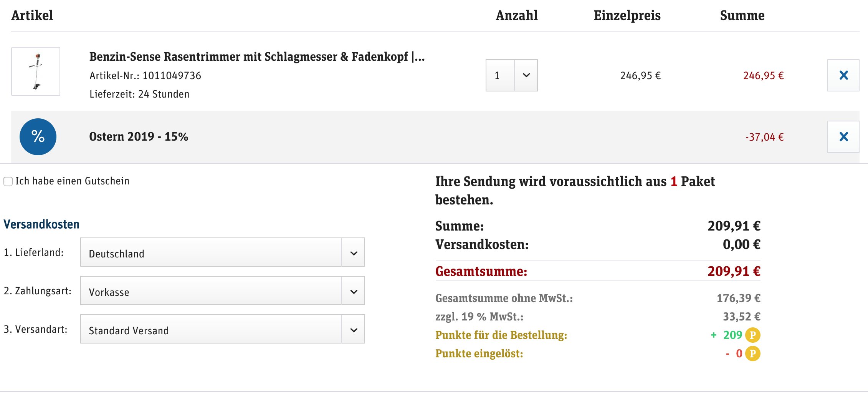Click the Artikel column header
Screen dimensions: 868x400
pyautogui.click(x=32, y=15)
